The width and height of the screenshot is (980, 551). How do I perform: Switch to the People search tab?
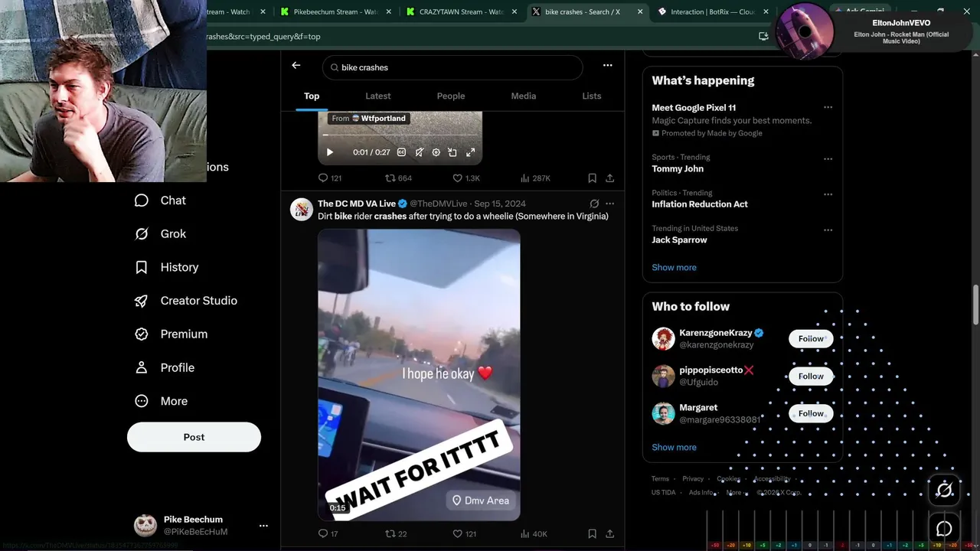click(451, 96)
